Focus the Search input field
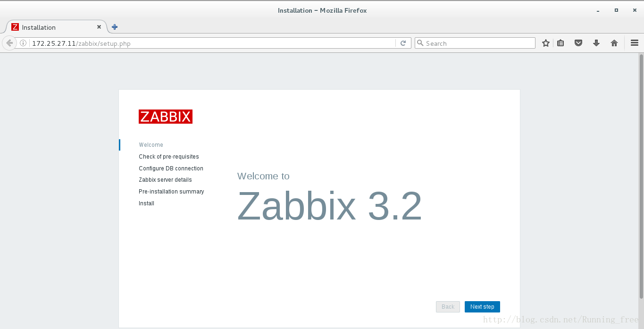The height and width of the screenshot is (329, 644). tap(475, 43)
